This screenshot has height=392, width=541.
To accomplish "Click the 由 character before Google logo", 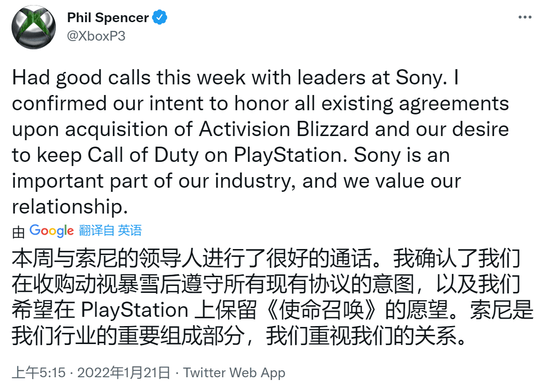I will point(18,232).
